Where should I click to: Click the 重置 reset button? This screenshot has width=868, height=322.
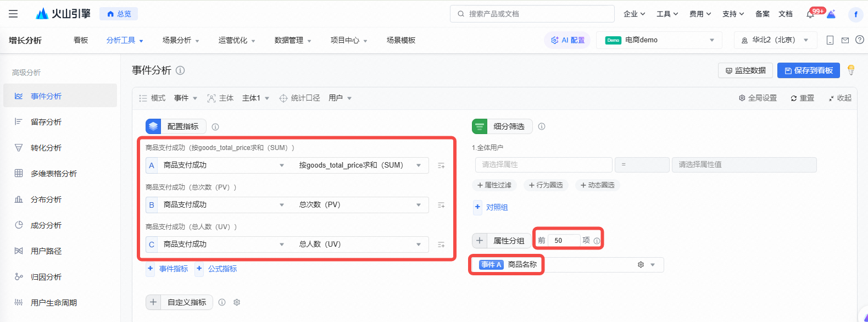point(802,98)
